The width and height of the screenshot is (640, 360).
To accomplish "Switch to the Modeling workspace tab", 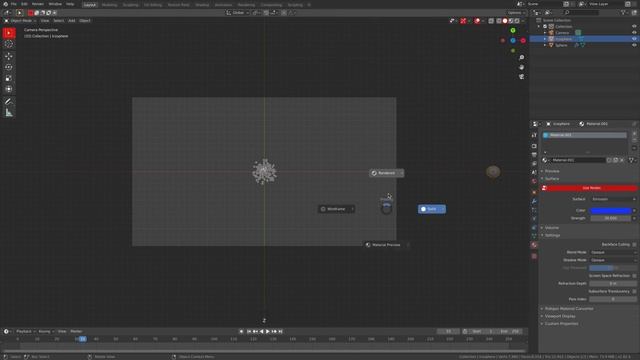I will (x=109, y=5).
